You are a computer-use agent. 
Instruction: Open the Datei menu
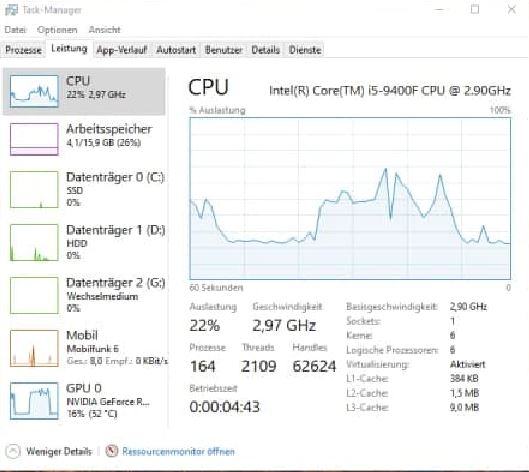point(15,30)
